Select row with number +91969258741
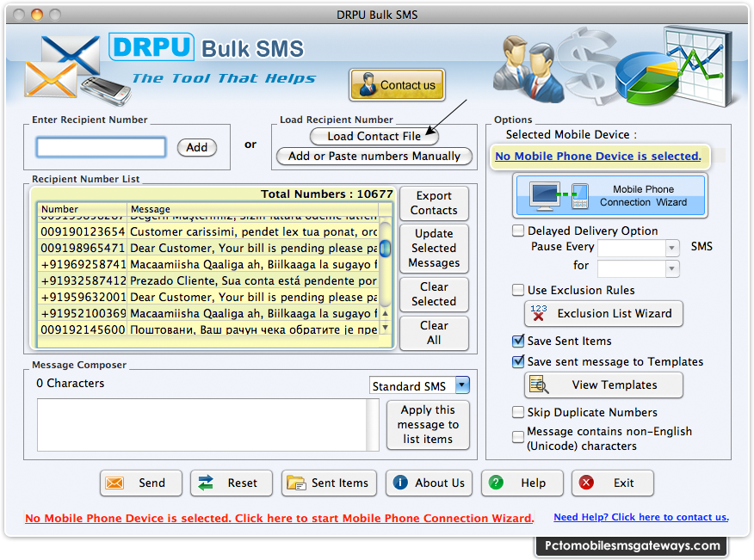 [x=208, y=264]
